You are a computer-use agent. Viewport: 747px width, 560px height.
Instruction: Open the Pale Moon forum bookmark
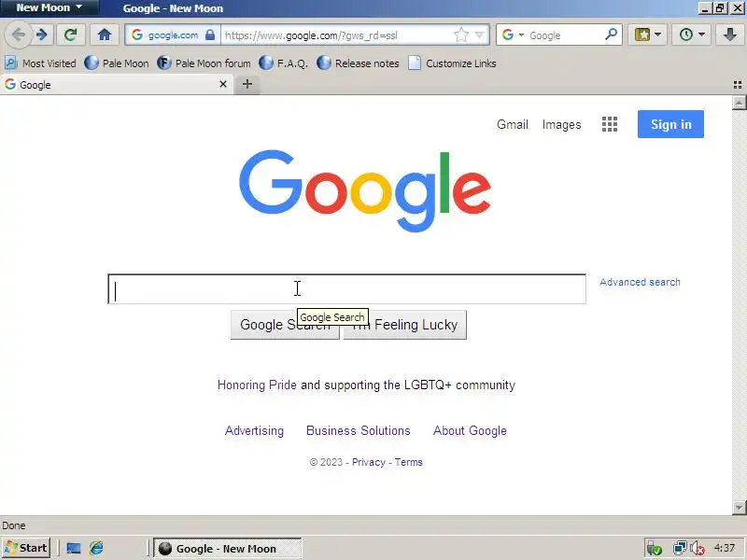(x=204, y=63)
